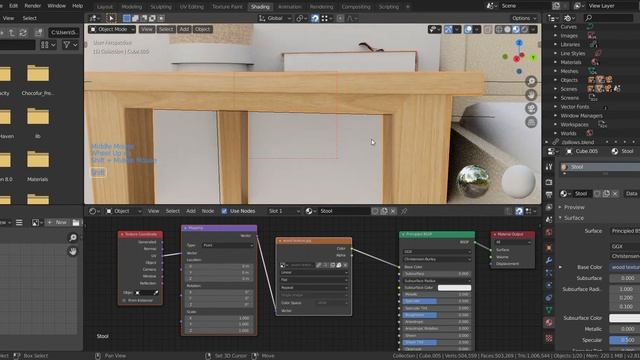
Task: Pin the material in node editor header
Action: tap(404, 211)
